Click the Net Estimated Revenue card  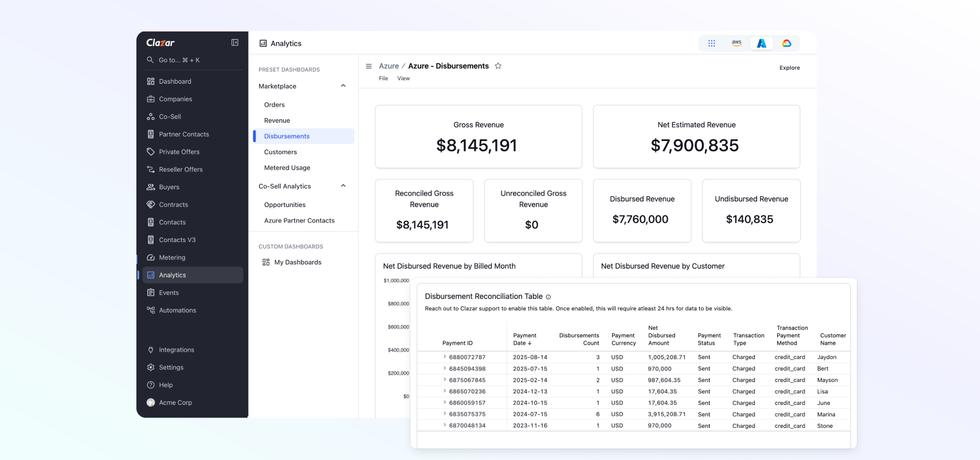point(696,137)
